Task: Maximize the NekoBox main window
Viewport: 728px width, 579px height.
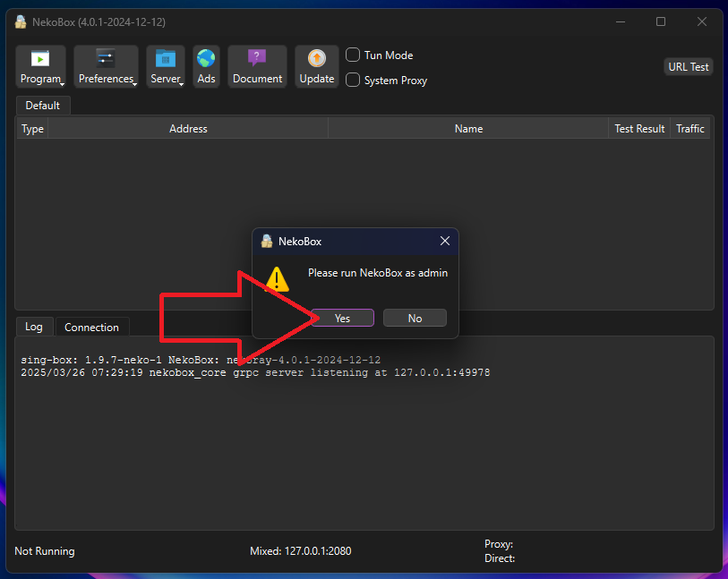Action: [x=661, y=21]
